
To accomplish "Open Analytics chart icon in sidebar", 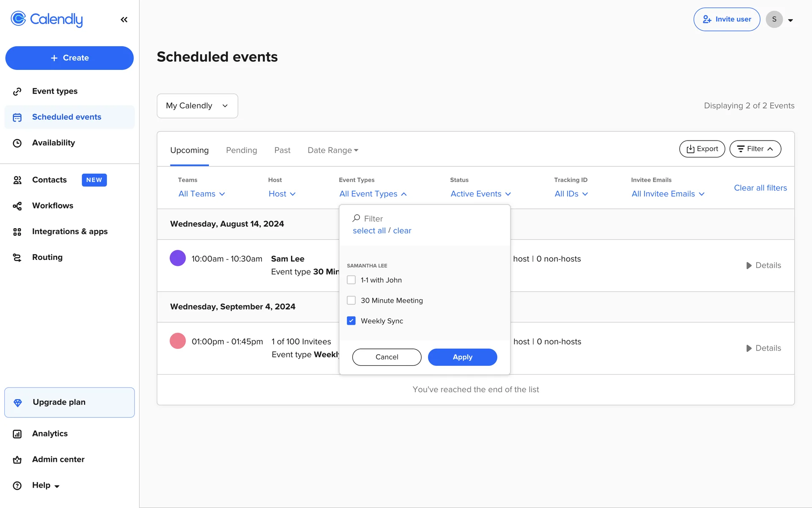I will (17, 434).
